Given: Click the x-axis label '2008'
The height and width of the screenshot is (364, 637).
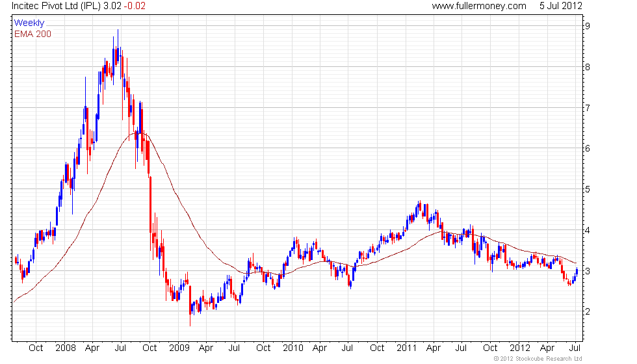Looking at the screenshot, I should (66, 348).
